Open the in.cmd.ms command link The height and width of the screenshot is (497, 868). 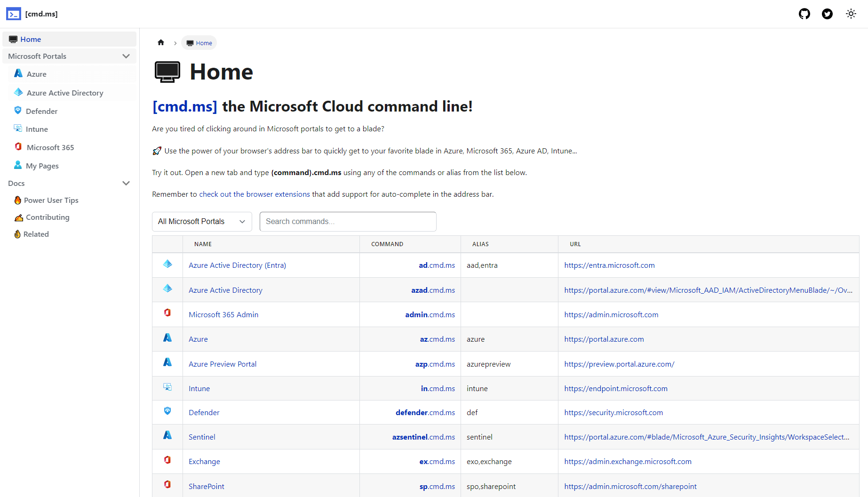coord(438,389)
